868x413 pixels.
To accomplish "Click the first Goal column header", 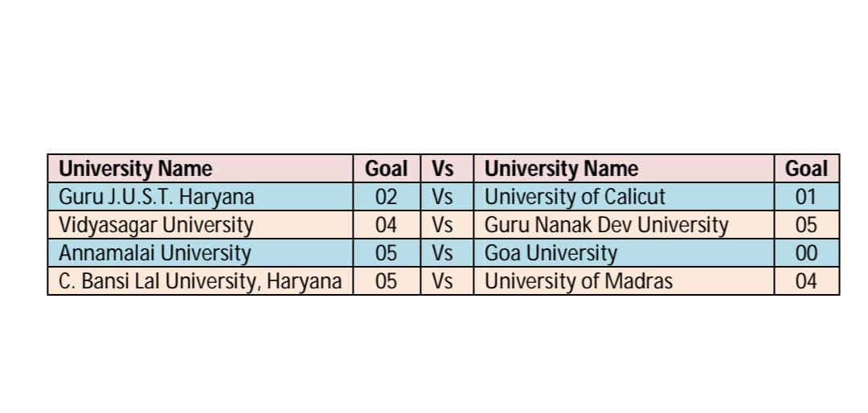I will pyautogui.click(x=387, y=168).
